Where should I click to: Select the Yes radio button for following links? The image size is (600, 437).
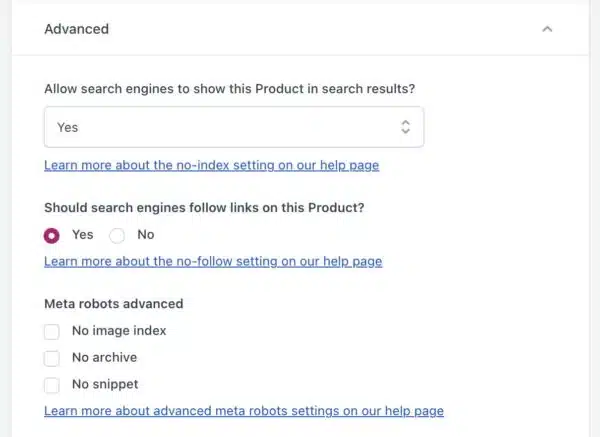point(52,235)
